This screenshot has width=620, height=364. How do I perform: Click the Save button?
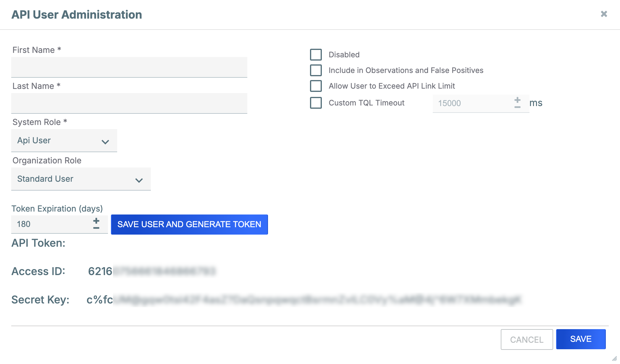[581, 339]
